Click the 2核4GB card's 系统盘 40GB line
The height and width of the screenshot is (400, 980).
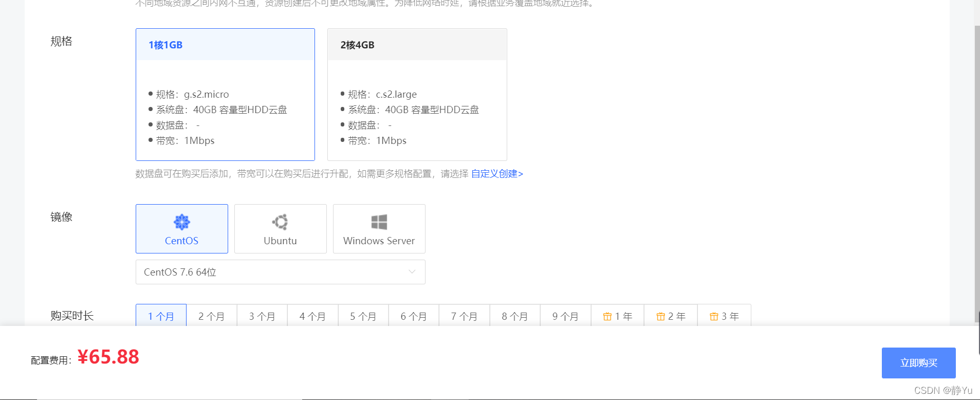click(x=410, y=110)
